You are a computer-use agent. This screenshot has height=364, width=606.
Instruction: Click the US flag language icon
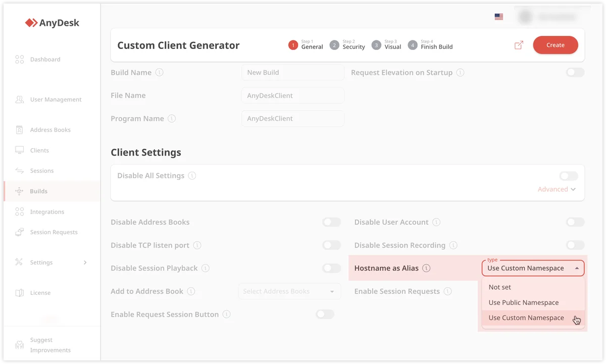(499, 17)
